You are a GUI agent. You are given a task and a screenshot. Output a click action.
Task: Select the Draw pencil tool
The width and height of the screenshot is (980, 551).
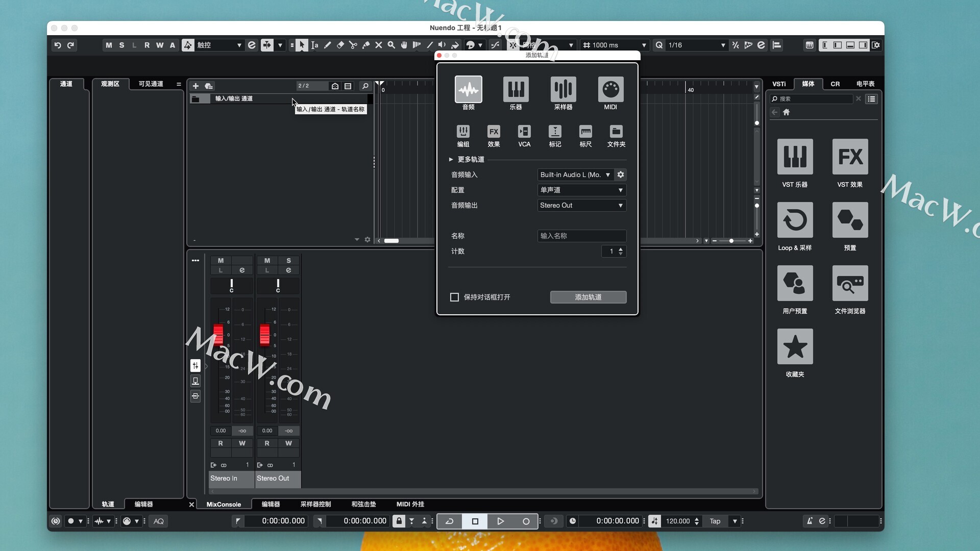point(327,45)
